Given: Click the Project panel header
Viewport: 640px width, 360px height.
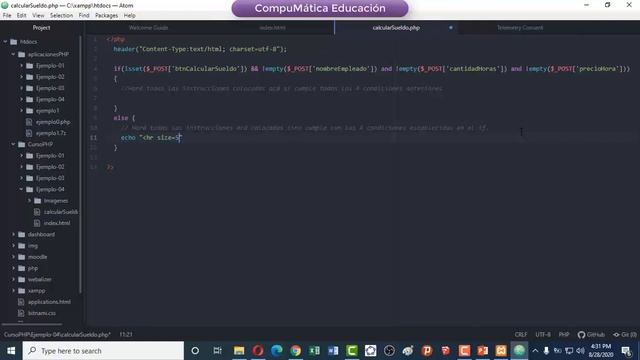Looking at the screenshot, I should click(x=41, y=28).
